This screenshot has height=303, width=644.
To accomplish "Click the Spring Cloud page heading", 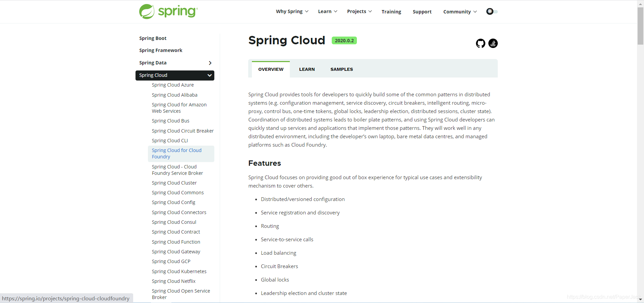I will 286,40.
